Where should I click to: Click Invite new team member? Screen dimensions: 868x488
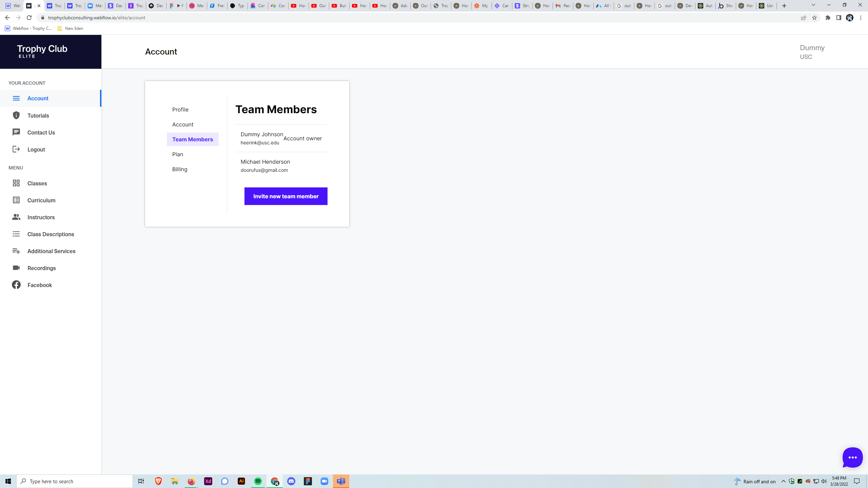pos(285,196)
